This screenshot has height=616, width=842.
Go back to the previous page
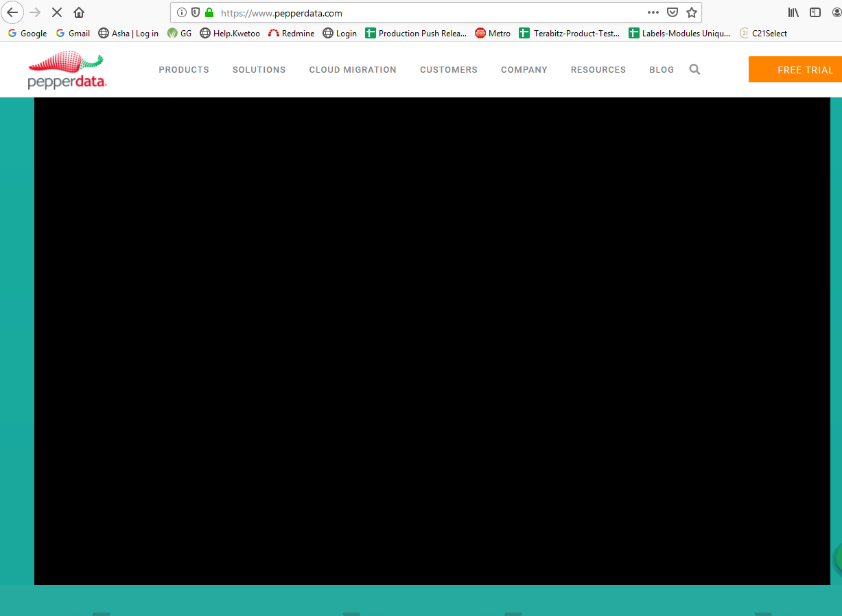[x=12, y=12]
